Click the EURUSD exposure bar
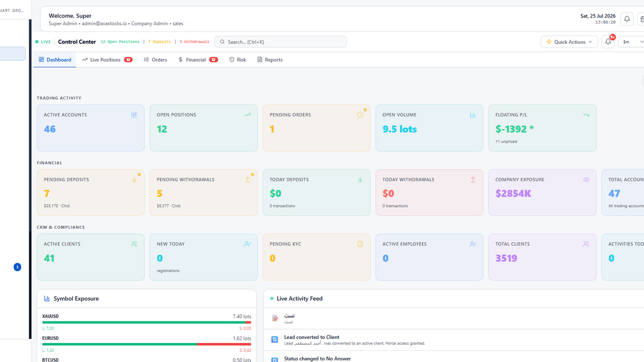 [147, 344]
